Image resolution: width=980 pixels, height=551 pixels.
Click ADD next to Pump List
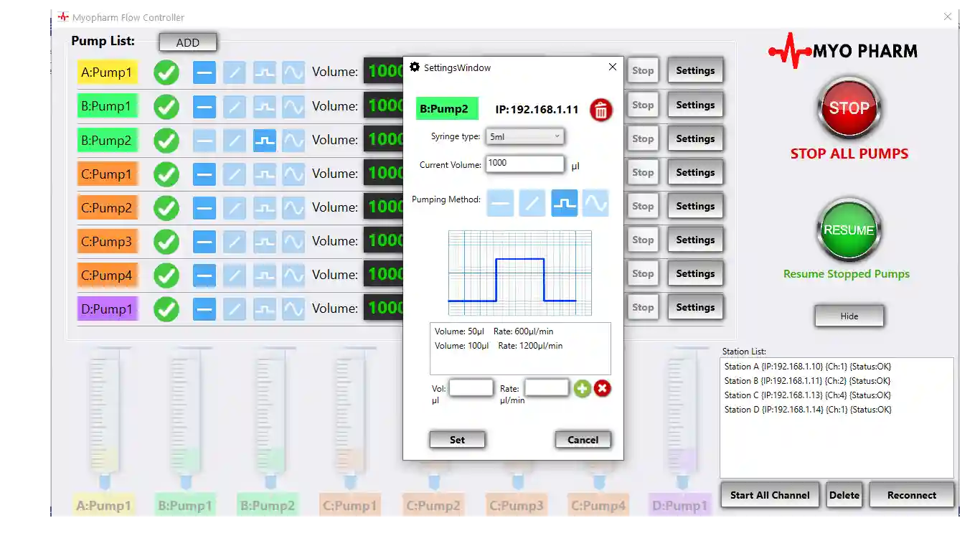tap(188, 42)
